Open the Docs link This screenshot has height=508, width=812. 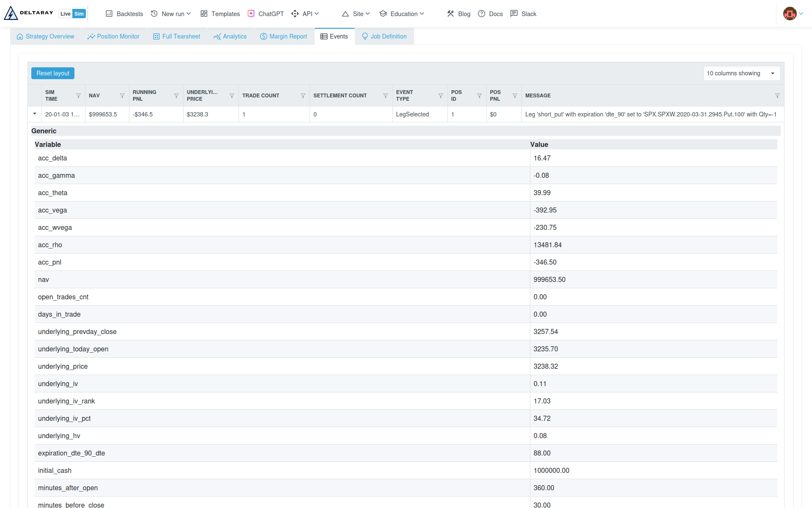[491, 14]
